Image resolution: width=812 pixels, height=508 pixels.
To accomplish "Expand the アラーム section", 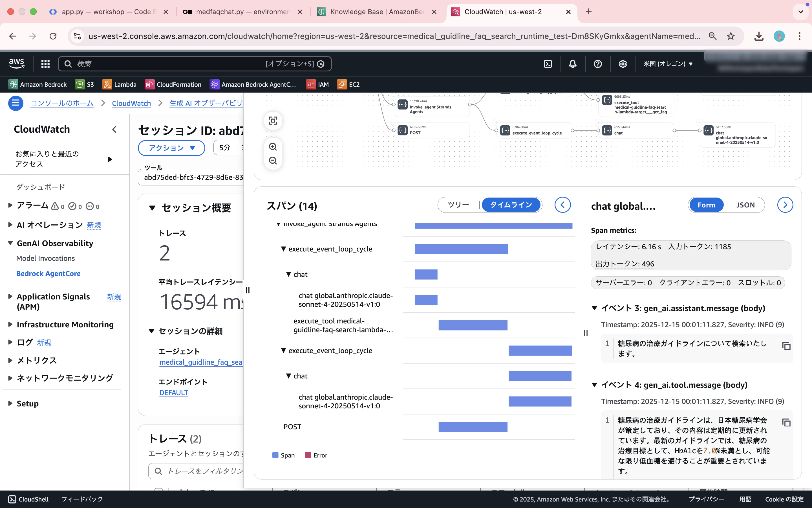I will click(10, 205).
